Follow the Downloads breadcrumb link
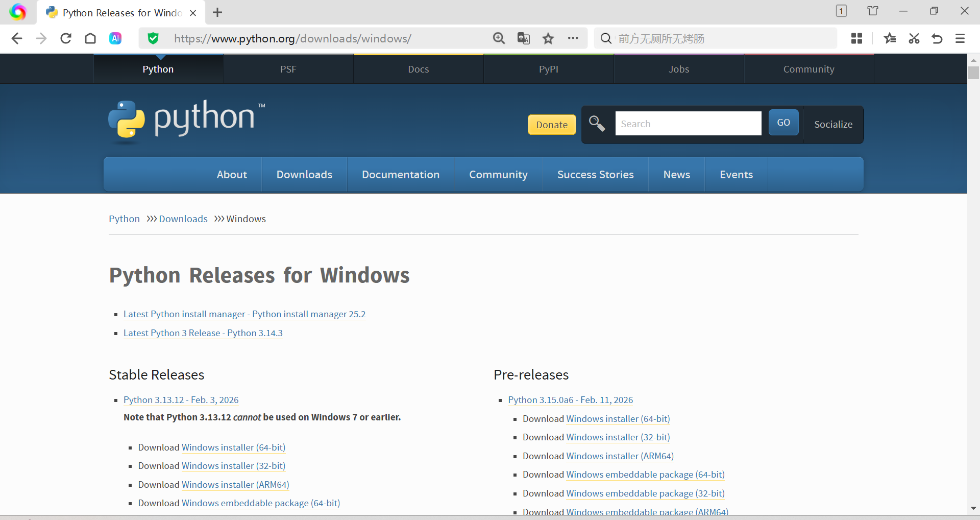The height and width of the screenshot is (520, 980). point(183,219)
